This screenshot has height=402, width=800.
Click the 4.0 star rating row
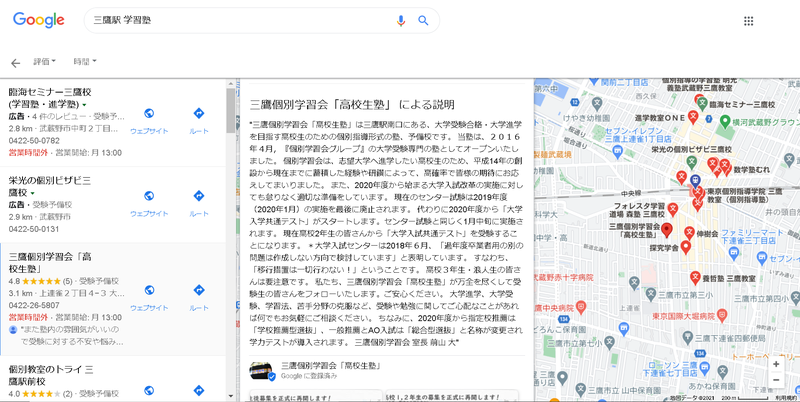(64, 393)
